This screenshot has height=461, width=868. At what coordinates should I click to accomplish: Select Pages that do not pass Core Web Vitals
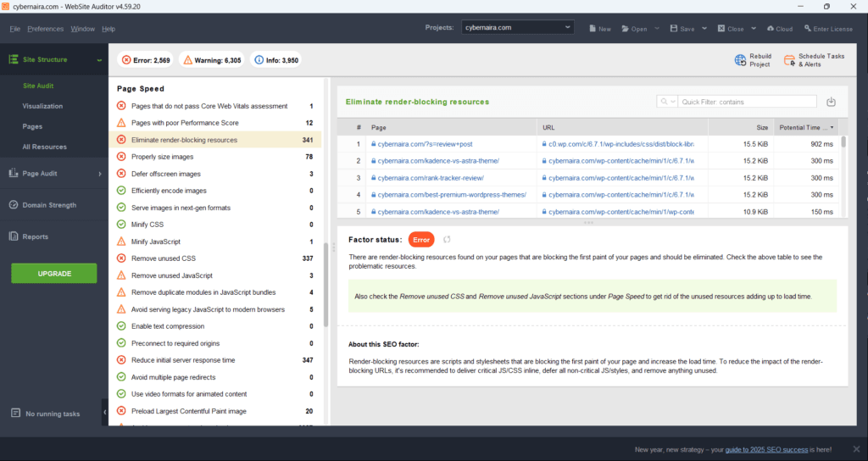coord(214,106)
